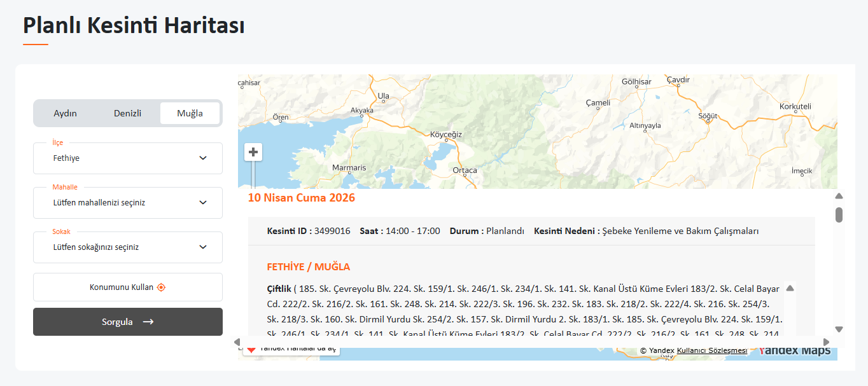The image size is (868, 386).
Task: Expand the Mahalle selection dropdown
Action: 128,203
